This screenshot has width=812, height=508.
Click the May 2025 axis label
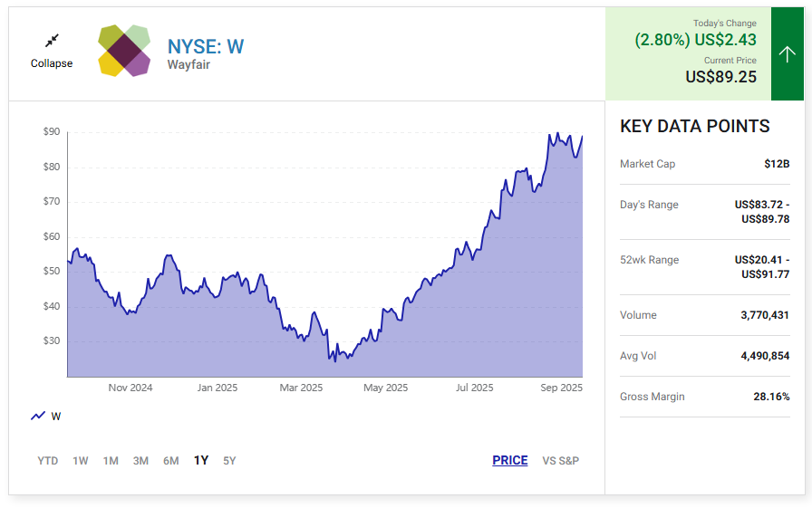[x=385, y=388]
